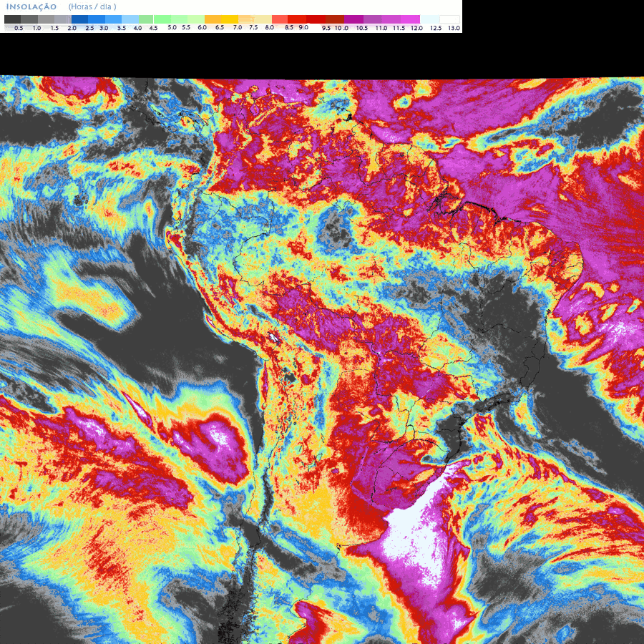644x644 pixels.
Task: Click the 4.0 legend value
Action: [138, 28]
